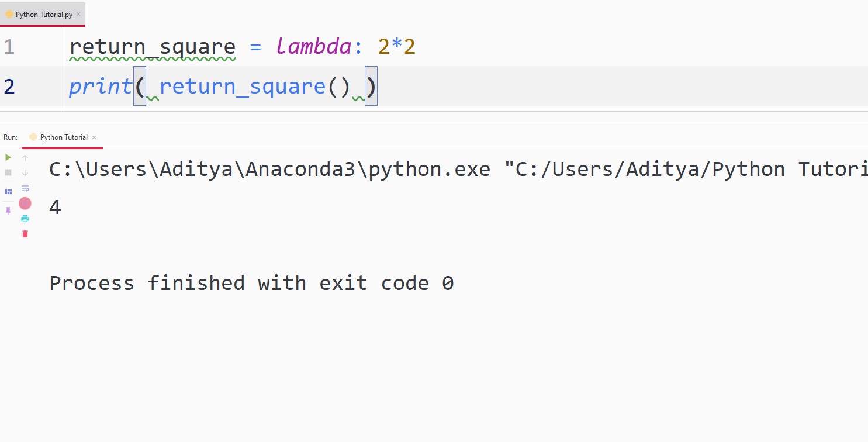Navigate down the stack trace
Image resolution: width=868 pixels, height=442 pixels.
coord(25,172)
